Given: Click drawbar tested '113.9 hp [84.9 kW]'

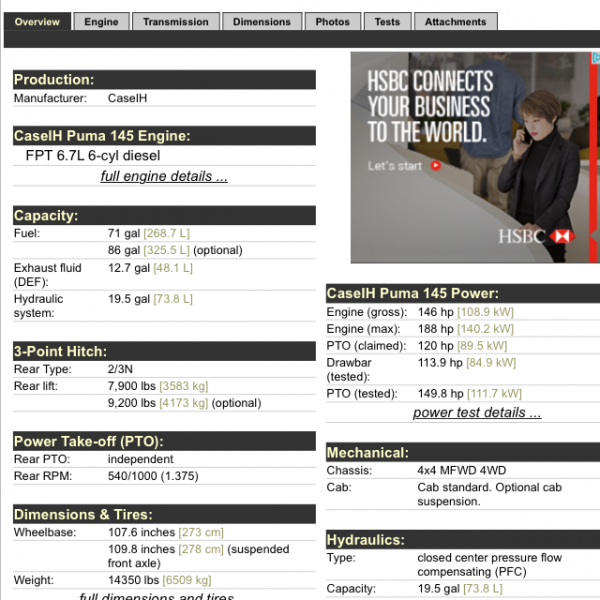Looking at the screenshot, I should (x=467, y=362).
